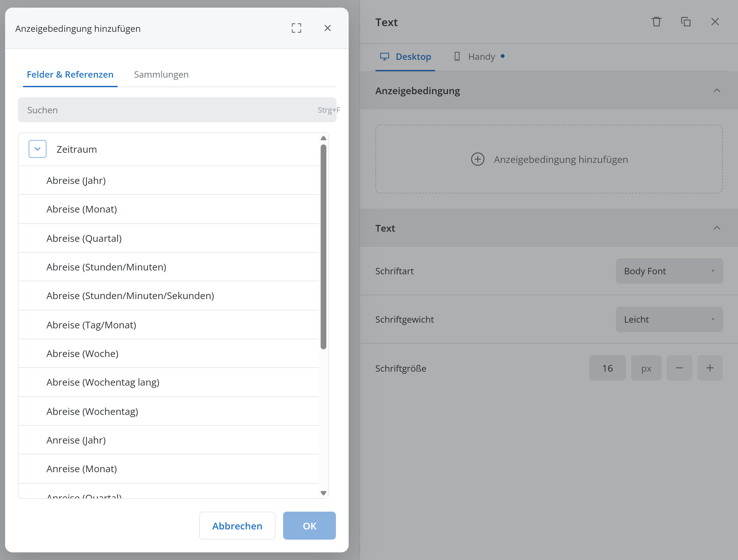
Task: Close the Text properties panel
Action: [x=715, y=22]
